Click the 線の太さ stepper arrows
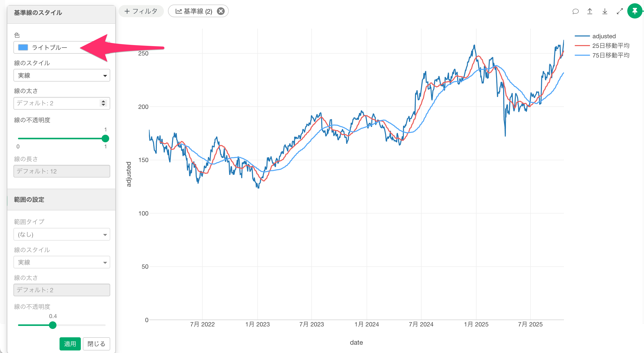Image resolution: width=644 pixels, height=353 pixels. pos(103,103)
